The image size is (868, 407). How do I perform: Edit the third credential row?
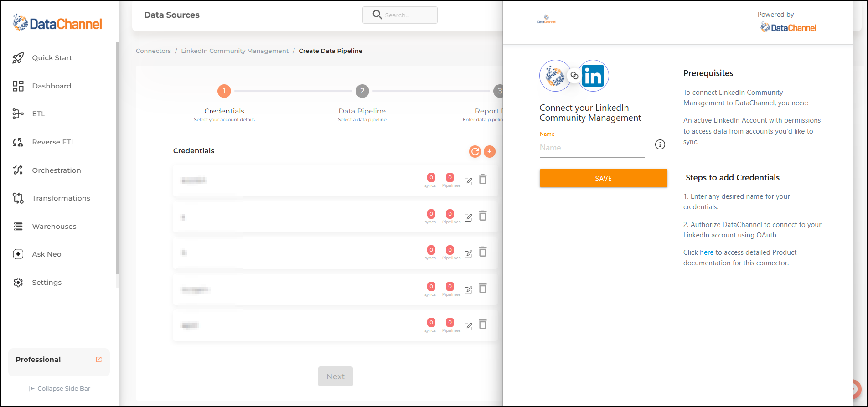468,254
